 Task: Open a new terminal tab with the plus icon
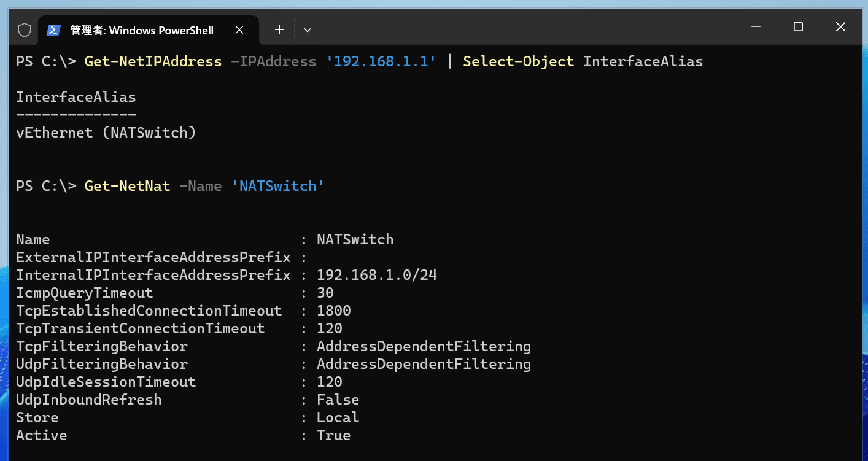click(x=279, y=29)
